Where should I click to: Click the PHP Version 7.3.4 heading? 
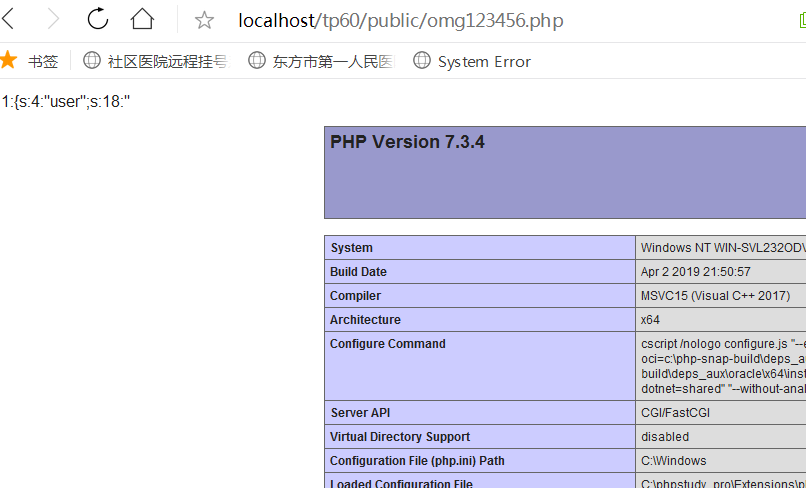pyautogui.click(x=407, y=142)
